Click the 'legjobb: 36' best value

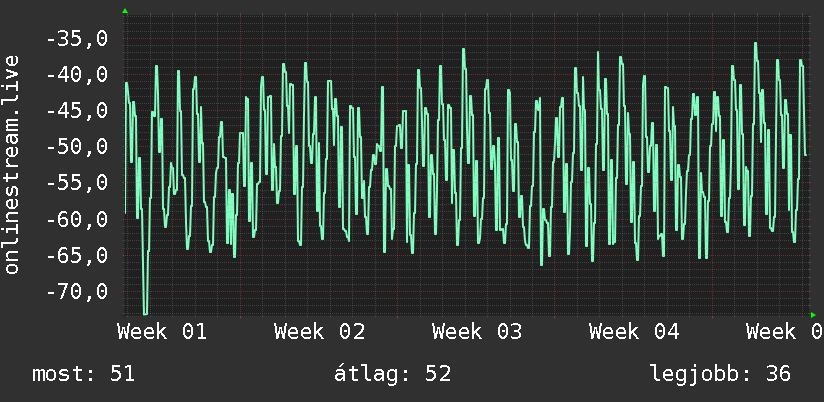(720, 375)
